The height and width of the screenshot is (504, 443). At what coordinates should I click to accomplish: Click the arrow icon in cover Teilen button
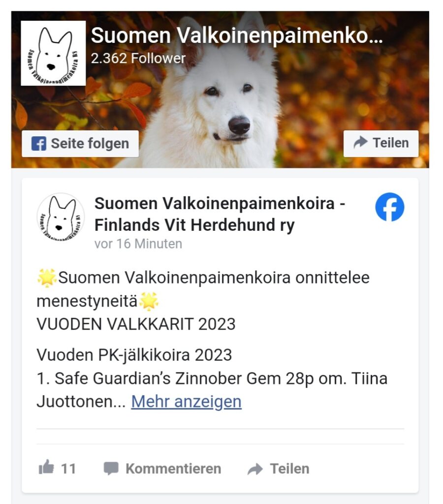[360, 142]
